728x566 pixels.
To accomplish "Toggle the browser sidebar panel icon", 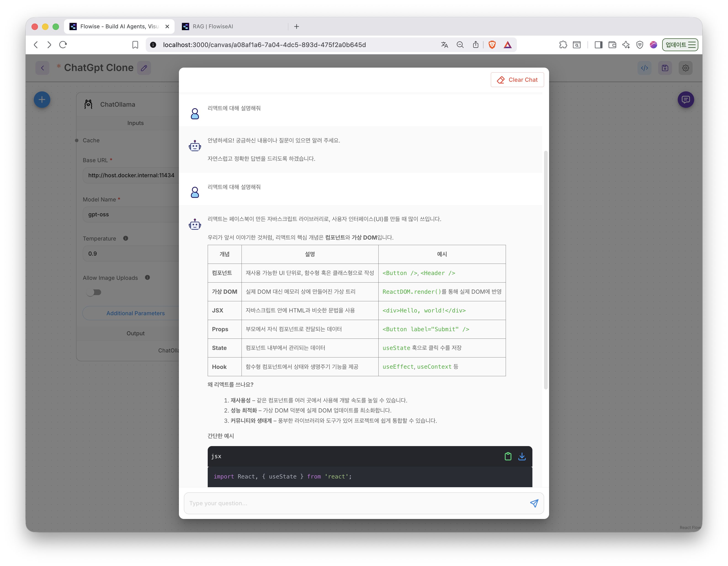I will pyautogui.click(x=598, y=45).
